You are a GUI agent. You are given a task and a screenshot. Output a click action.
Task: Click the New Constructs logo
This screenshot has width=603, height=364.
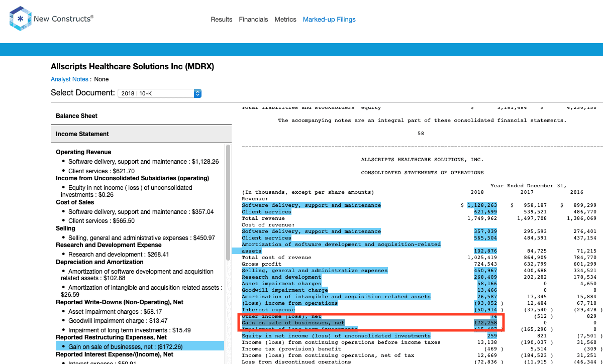[x=51, y=19]
